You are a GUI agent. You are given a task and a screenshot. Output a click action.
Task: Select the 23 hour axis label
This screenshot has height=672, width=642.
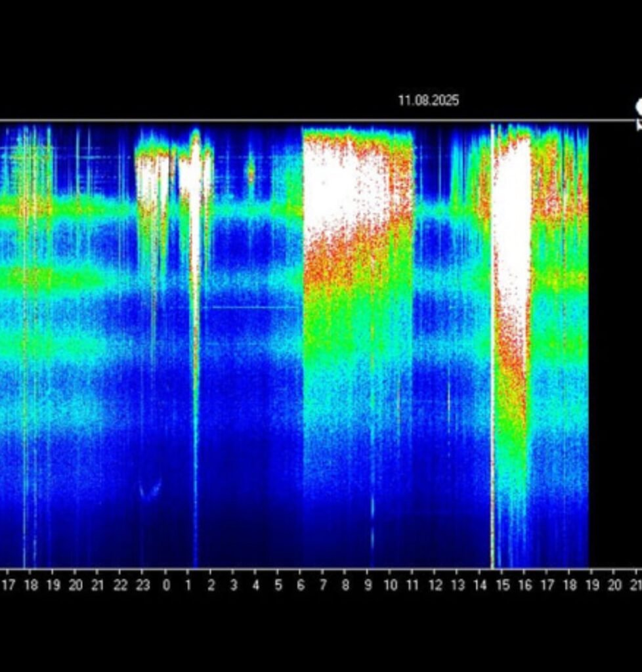(143, 585)
